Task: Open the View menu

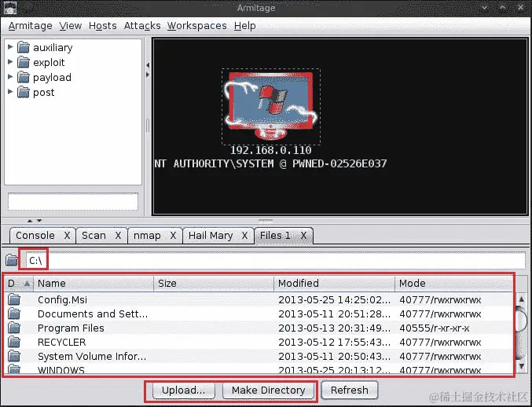Action: pos(71,26)
